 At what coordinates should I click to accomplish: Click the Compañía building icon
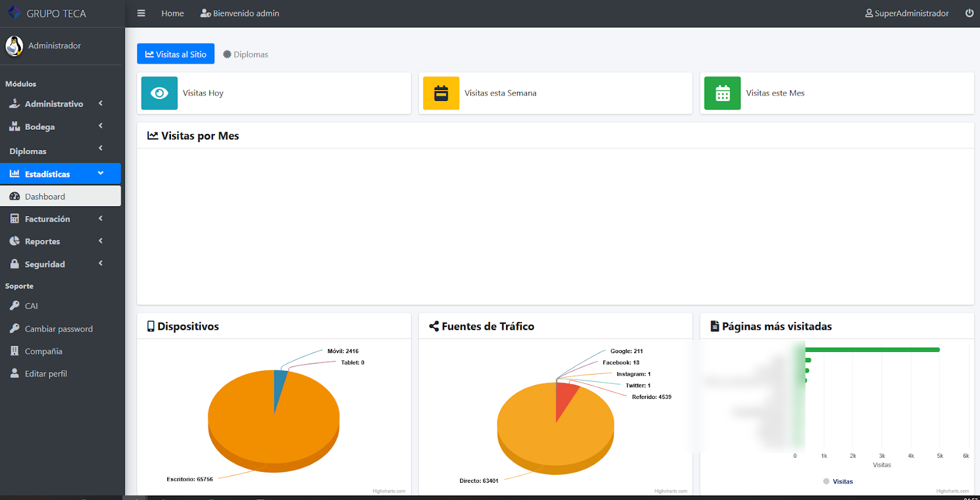pos(15,351)
